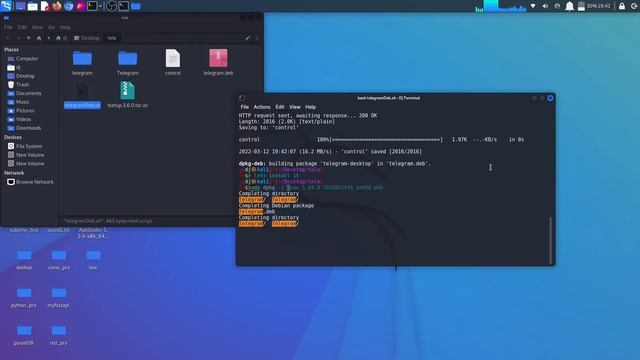Click the Chromium browser panel icon
This screenshot has height=360, width=640.
[x=69, y=6]
